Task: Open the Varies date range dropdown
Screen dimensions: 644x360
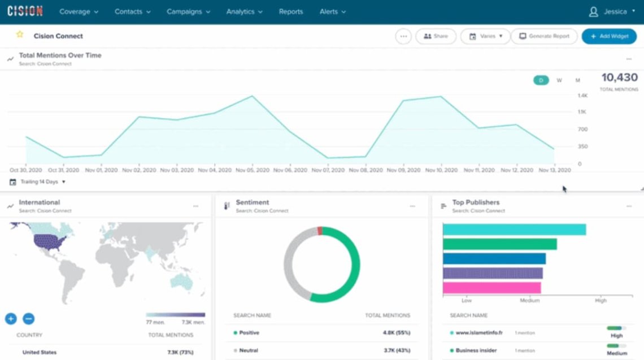Action: coord(485,36)
